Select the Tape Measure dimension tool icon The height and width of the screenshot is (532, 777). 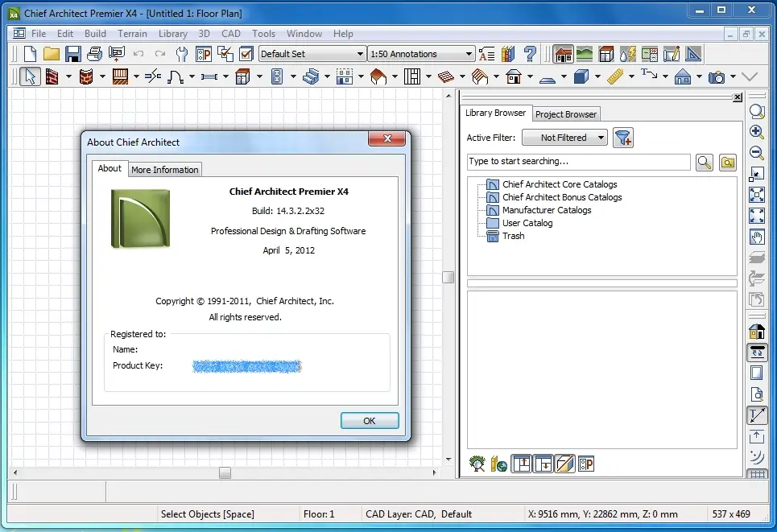point(615,76)
